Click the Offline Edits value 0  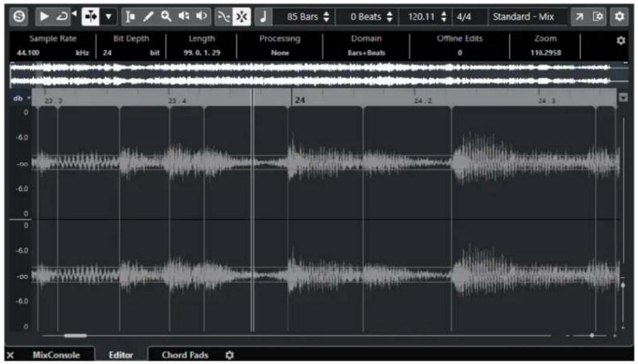tap(460, 53)
